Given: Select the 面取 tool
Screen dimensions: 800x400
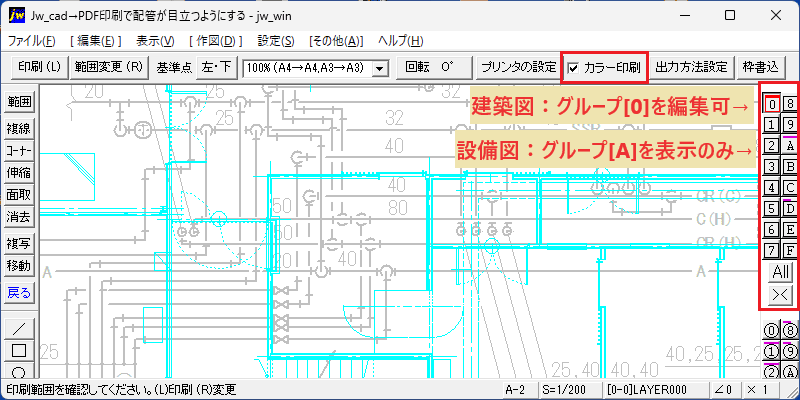Looking at the screenshot, I should pyautogui.click(x=19, y=194).
